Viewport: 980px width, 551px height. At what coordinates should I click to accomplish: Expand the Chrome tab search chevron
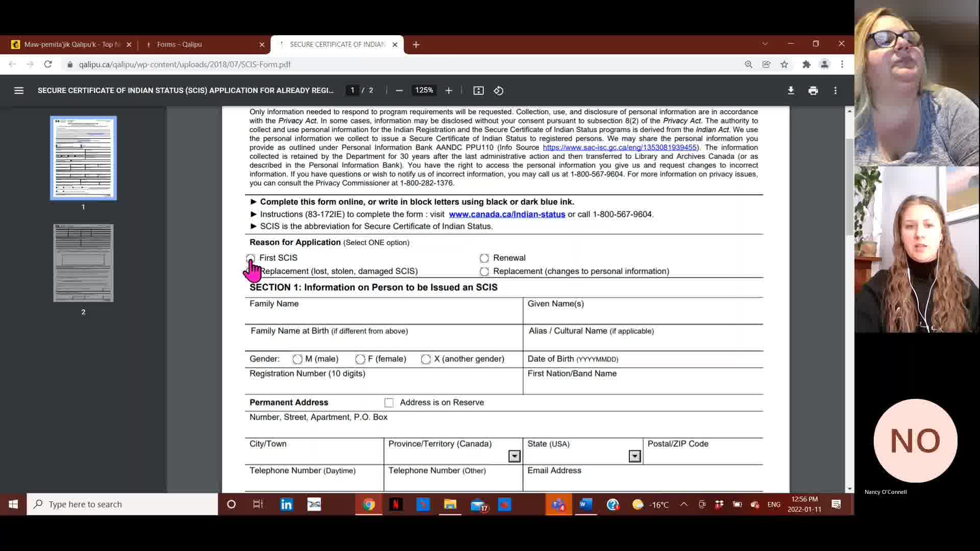coord(765,44)
